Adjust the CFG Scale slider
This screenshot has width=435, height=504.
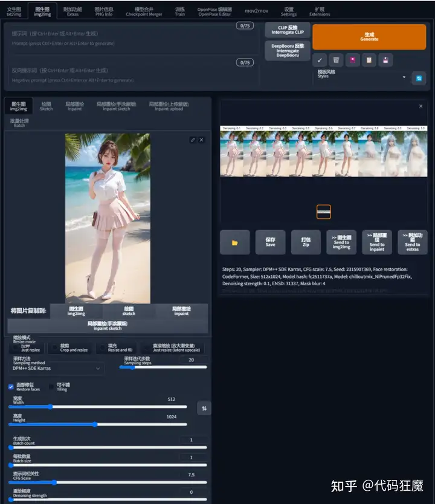(108, 482)
